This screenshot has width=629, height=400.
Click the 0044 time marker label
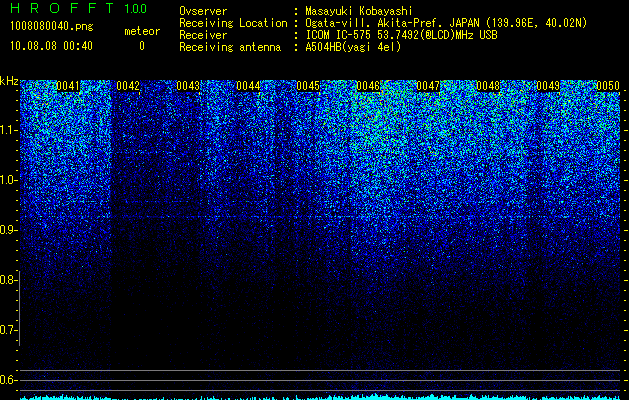click(x=248, y=86)
